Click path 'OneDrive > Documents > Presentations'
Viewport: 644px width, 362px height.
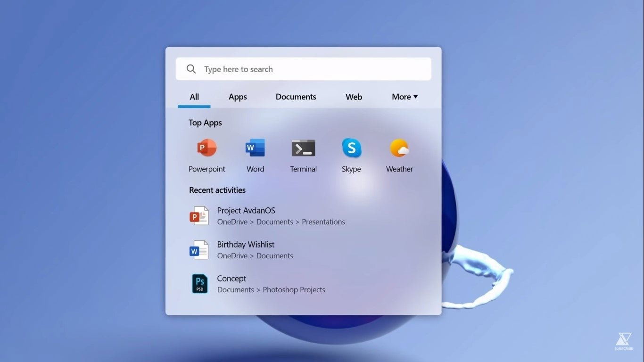(x=281, y=222)
